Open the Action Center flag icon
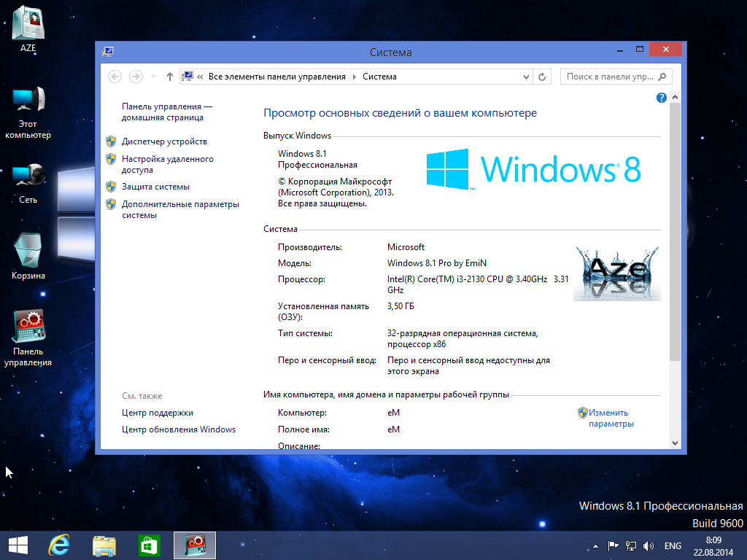This screenshot has width=747, height=560. [x=613, y=545]
